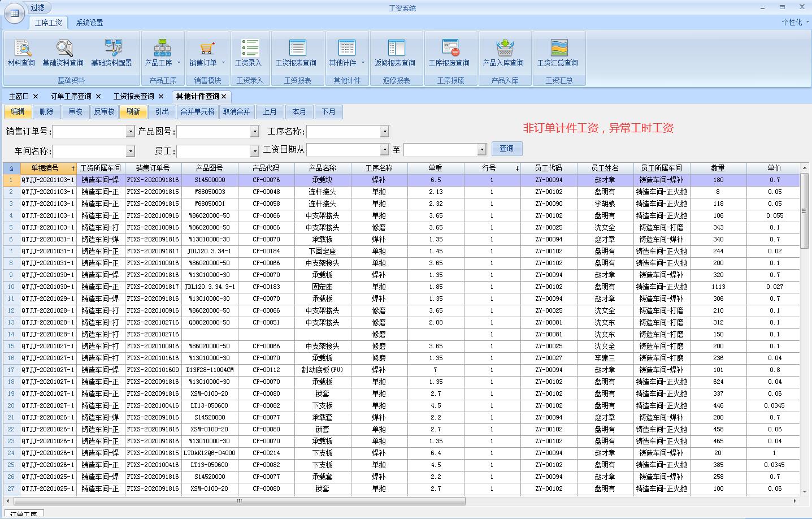This screenshot has width=812, height=519.
Task: Click the vertical scrollbar thumb
Action: click(x=805, y=211)
